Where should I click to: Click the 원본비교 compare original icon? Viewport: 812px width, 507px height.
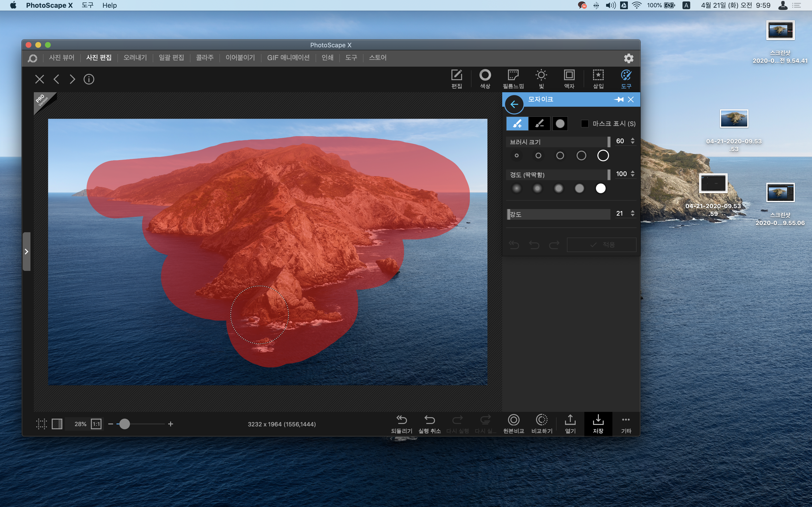[x=513, y=423]
